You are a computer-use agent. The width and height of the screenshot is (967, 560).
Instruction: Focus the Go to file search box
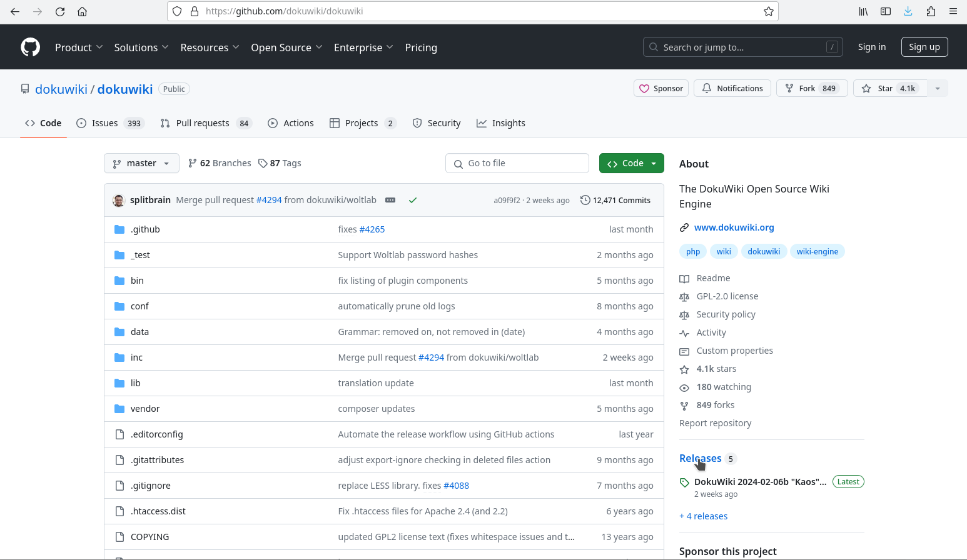click(x=517, y=163)
